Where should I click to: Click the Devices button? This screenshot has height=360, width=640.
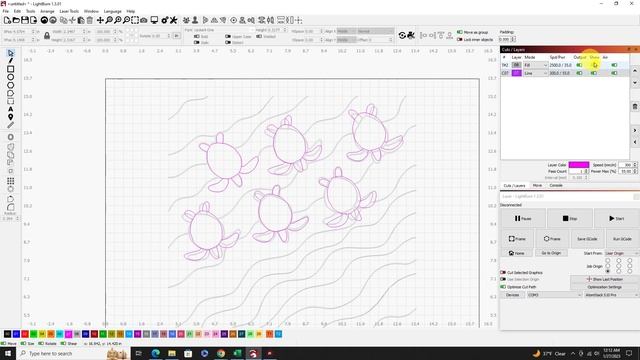(513, 295)
